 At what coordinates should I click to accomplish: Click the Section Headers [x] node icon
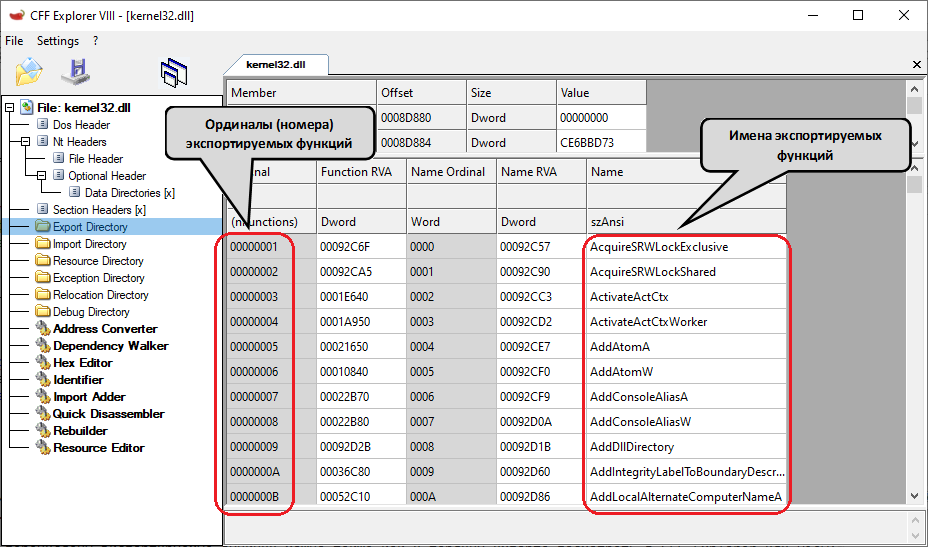pos(43,210)
